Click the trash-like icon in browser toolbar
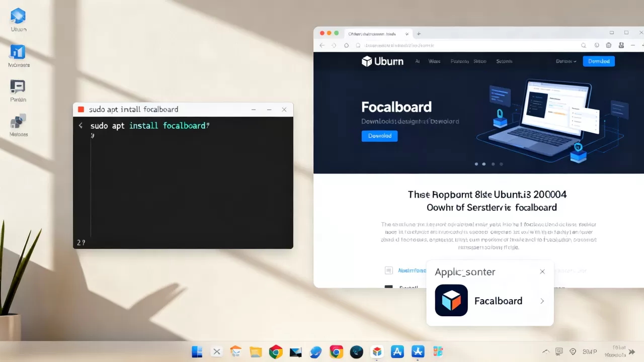This screenshot has height=362, width=644. pyautogui.click(x=609, y=45)
